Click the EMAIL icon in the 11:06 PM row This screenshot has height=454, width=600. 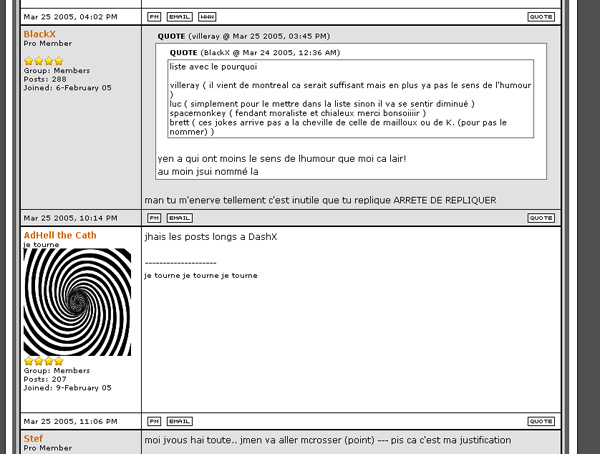179,421
